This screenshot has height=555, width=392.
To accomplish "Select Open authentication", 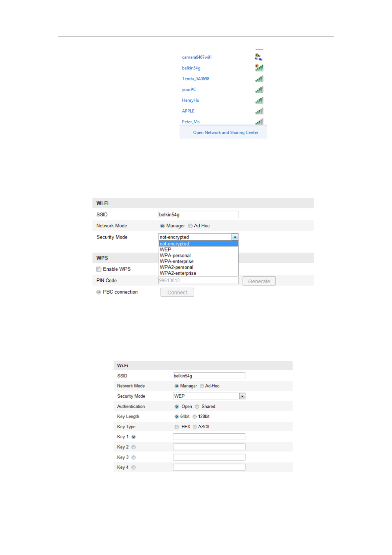I will 176,406.
